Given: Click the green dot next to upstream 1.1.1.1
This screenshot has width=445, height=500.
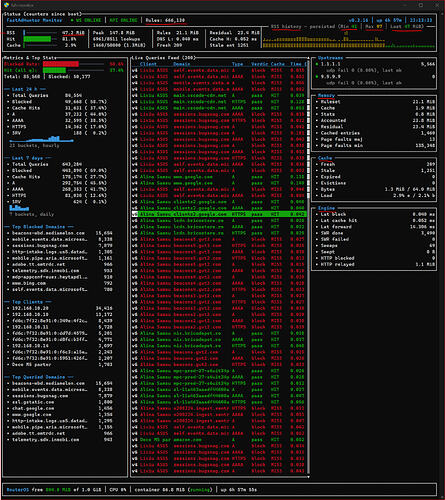Looking at the screenshot, I should tap(317, 64).
